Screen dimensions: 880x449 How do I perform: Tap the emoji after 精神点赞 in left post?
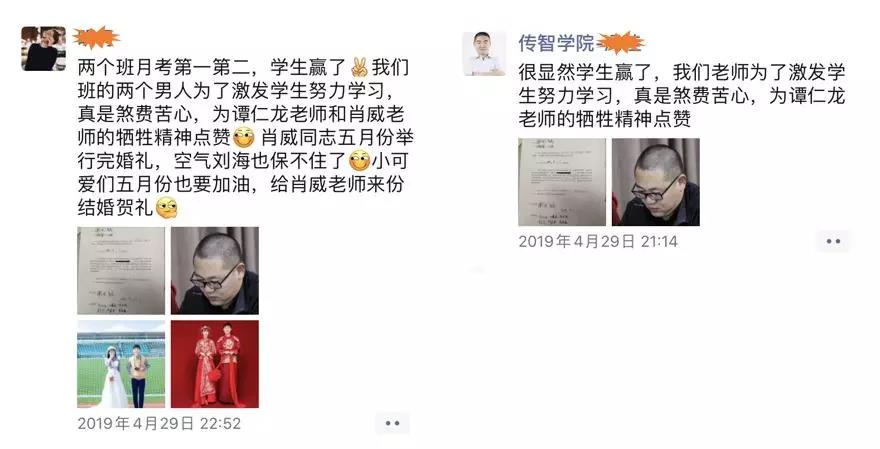click(244, 138)
